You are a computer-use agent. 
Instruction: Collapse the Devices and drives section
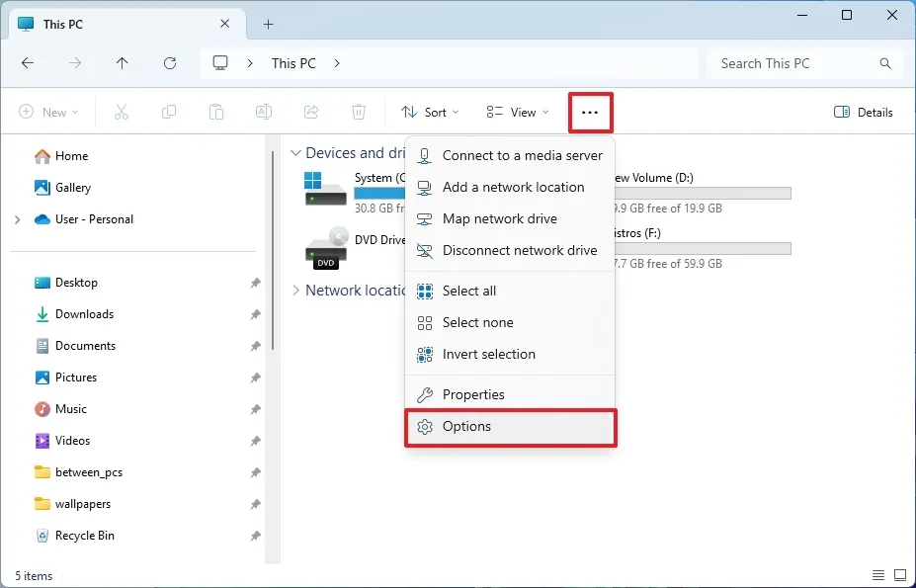(x=294, y=153)
